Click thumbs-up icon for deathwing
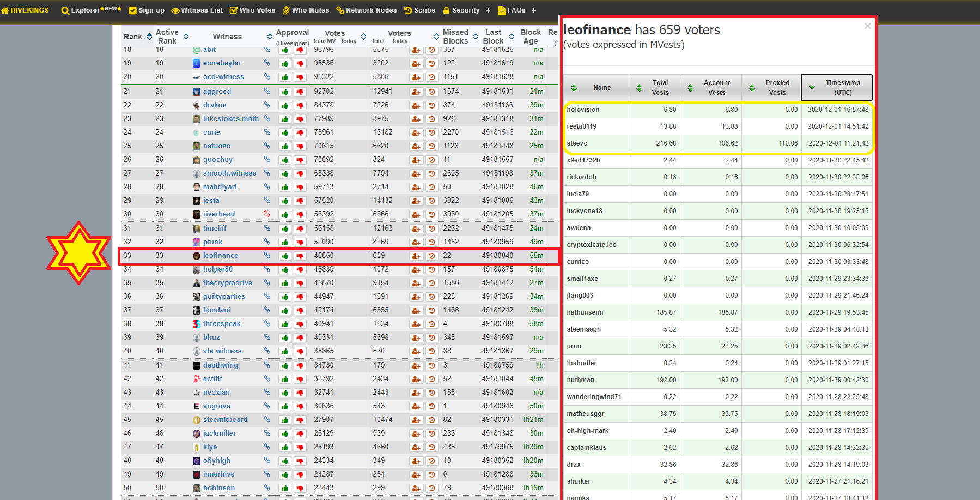This screenshot has width=980, height=500. click(284, 365)
